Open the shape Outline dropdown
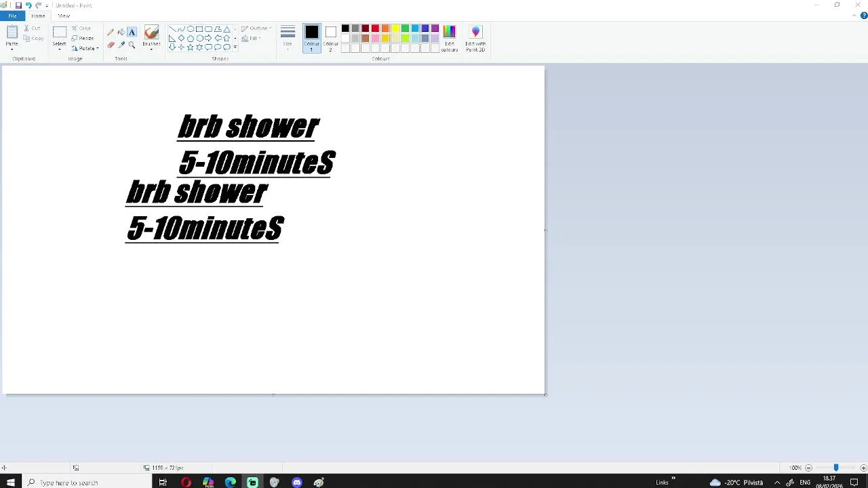The height and width of the screenshot is (488, 868). (x=256, y=28)
